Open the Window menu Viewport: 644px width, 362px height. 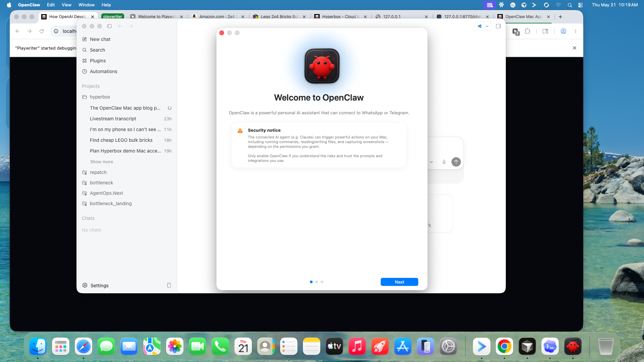click(x=87, y=5)
